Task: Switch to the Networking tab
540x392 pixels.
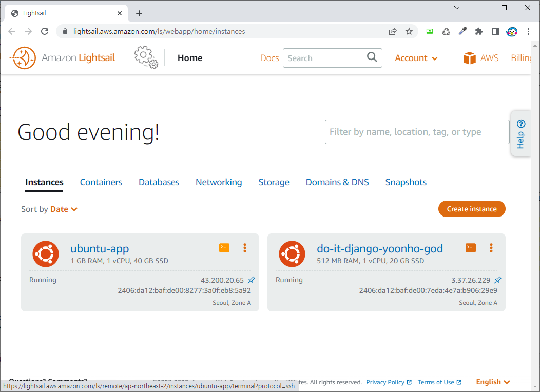Action: click(219, 182)
